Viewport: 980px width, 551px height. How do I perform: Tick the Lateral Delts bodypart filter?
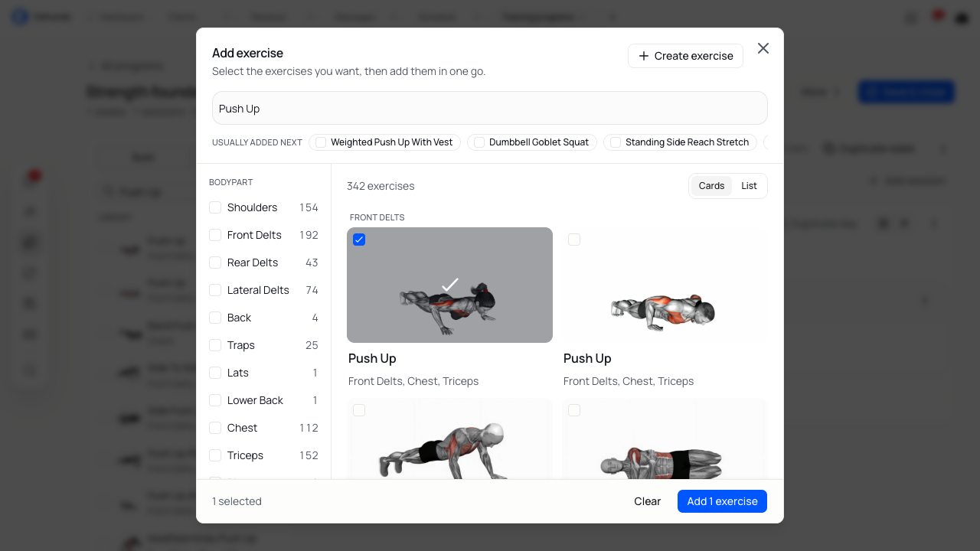click(x=215, y=290)
